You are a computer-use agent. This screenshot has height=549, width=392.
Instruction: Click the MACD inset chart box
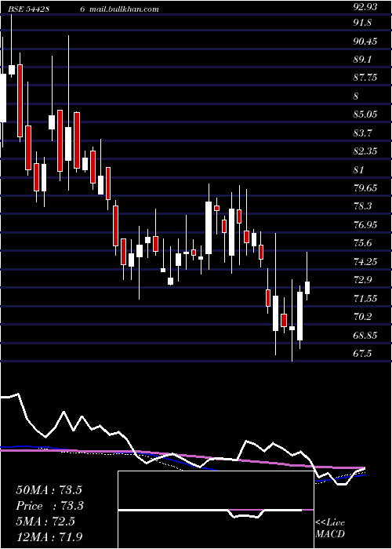pos(216,510)
